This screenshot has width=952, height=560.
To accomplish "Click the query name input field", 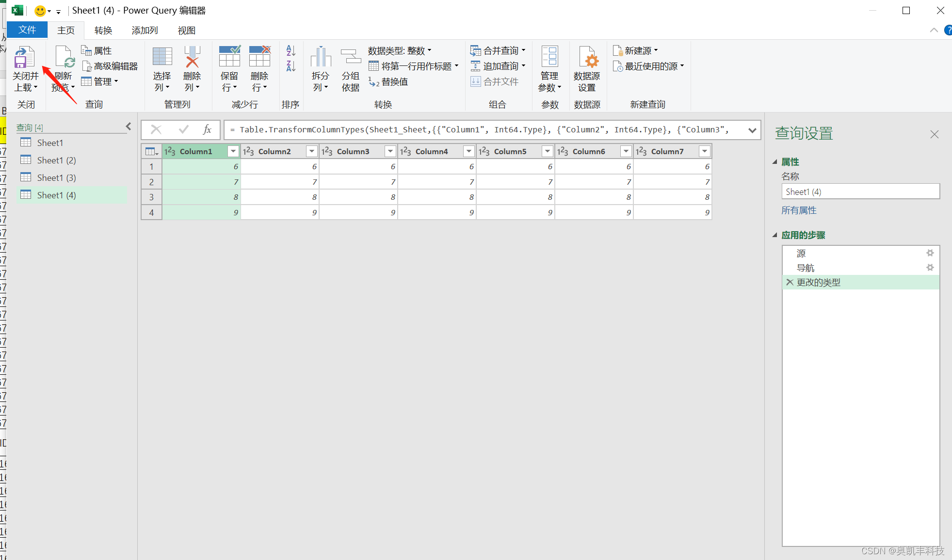I will tap(860, 192).
